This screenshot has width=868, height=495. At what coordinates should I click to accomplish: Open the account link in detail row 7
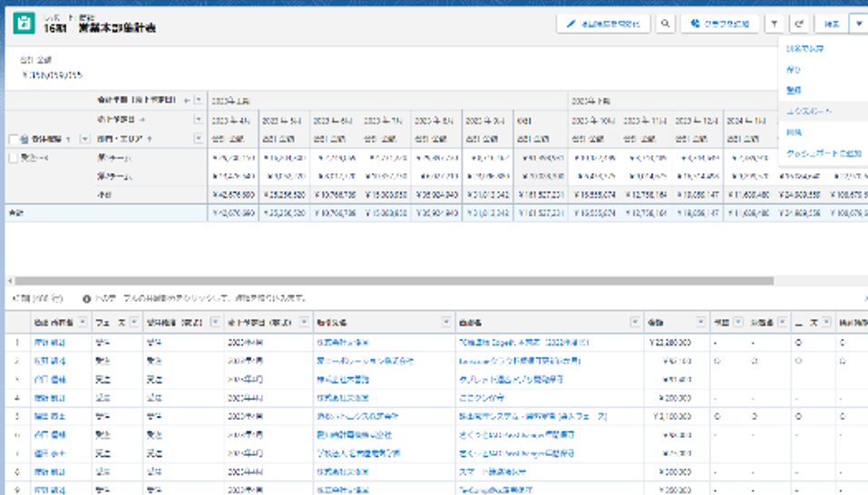(x=358, y=453)
